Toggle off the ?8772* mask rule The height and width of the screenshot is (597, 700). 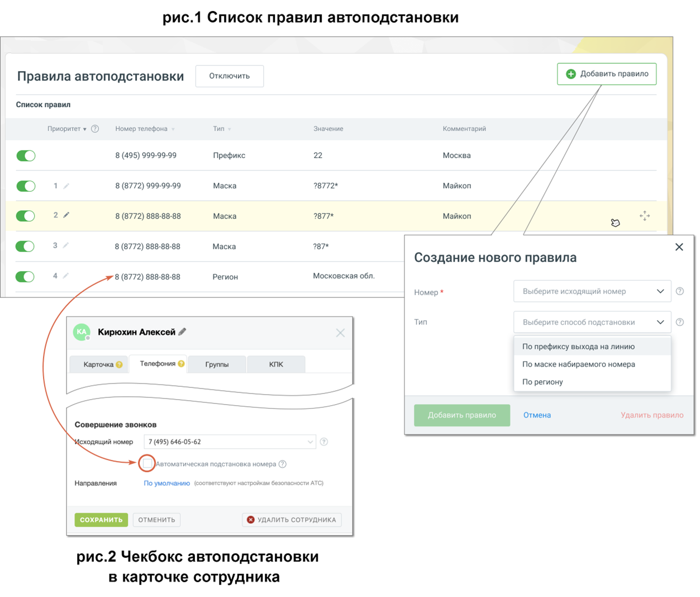pyautogui.click(x=26, y=186)
